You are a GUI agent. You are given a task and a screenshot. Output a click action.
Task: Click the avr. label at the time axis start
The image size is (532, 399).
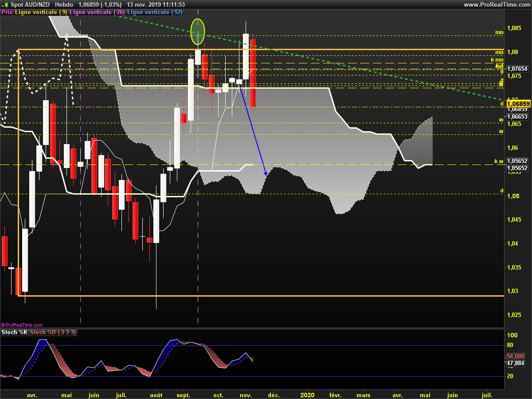point(32,395)
